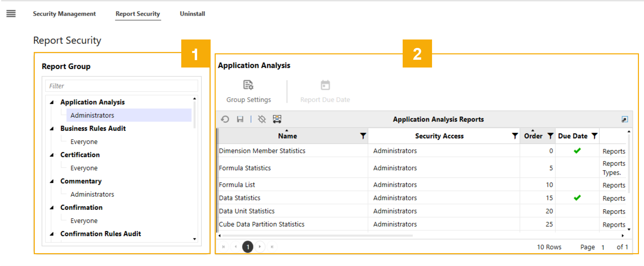Click the column settings icon in grid toolbar
The height and width of the screenshot is (266, 644).
tap(277, 119)
